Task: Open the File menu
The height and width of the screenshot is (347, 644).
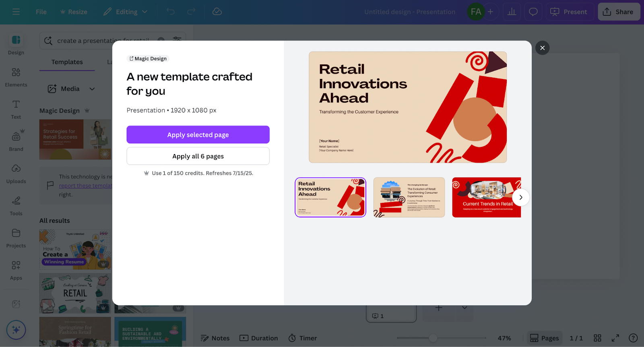Action: coord(41,12)
